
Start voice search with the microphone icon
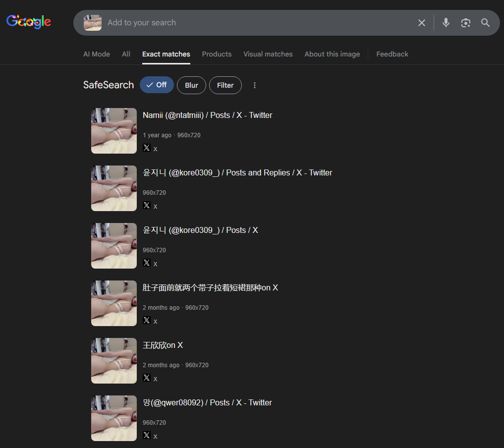click(x=446, y=23)
